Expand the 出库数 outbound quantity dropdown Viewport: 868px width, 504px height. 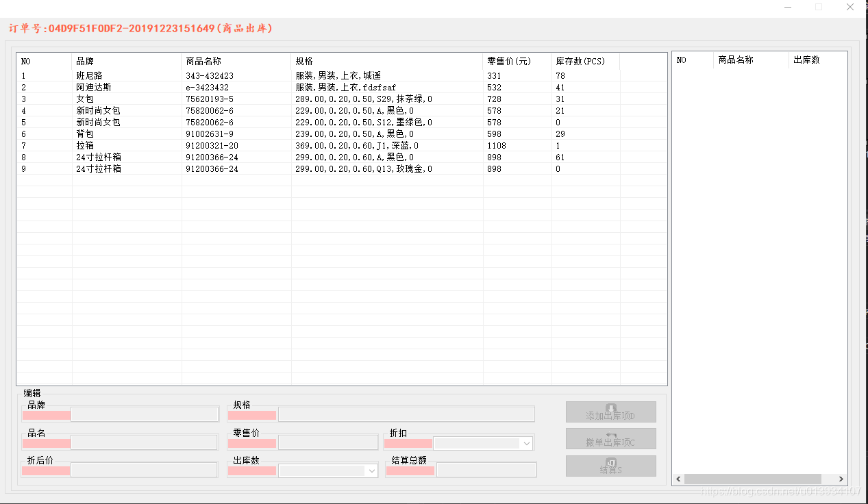coord(371,470)
